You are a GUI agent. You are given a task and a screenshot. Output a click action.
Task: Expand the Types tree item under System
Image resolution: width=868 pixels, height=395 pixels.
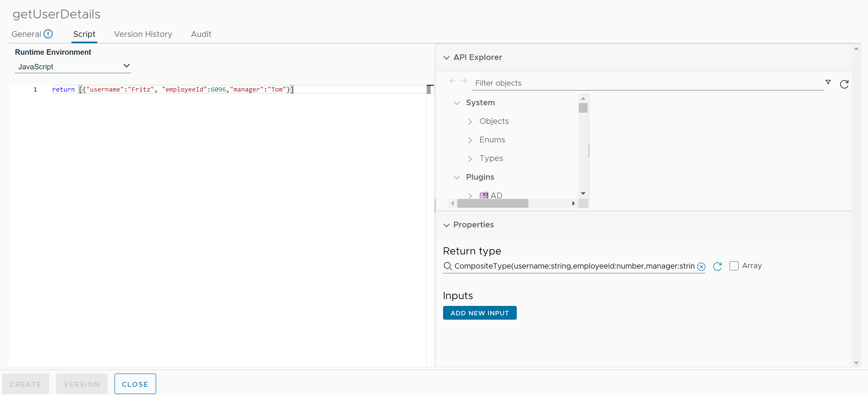tap(470, 158)
